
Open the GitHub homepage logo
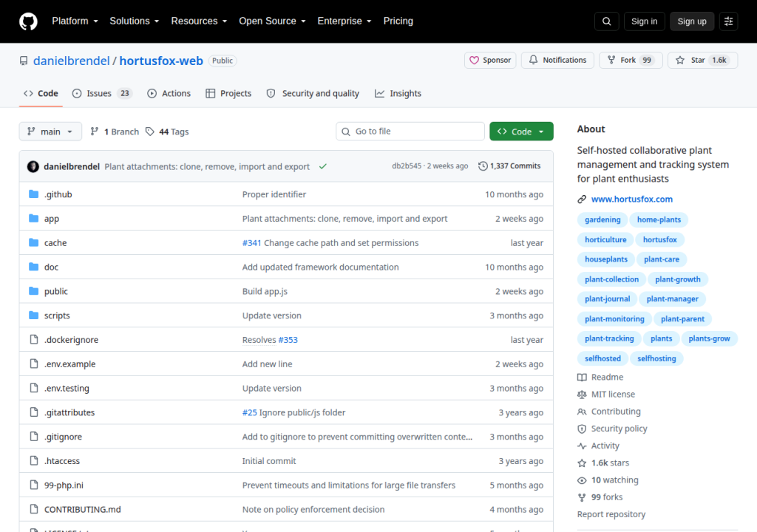pos(28,21)
